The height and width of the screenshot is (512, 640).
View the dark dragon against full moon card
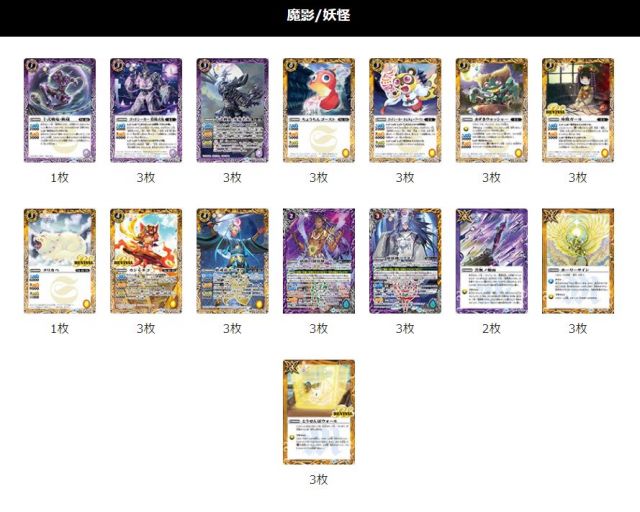pyautogui.click(x=233, y=110)
